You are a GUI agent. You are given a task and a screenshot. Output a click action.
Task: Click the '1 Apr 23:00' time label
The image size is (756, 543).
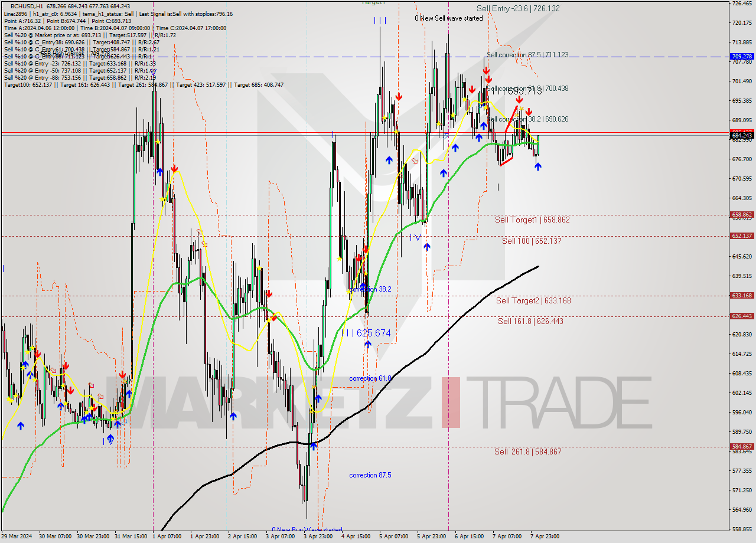pyautogui.click(x=205, y=537)
